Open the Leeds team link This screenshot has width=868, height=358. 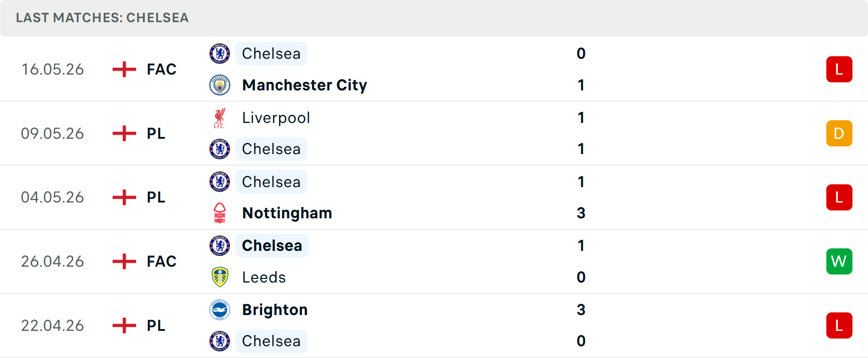(x=264, y=277)
